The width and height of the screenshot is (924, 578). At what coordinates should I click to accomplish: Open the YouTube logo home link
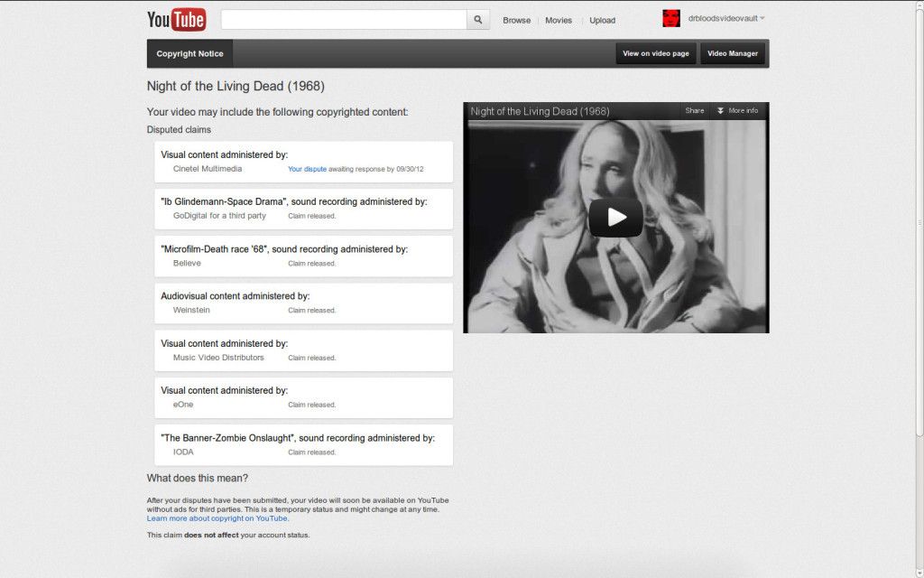176,20
